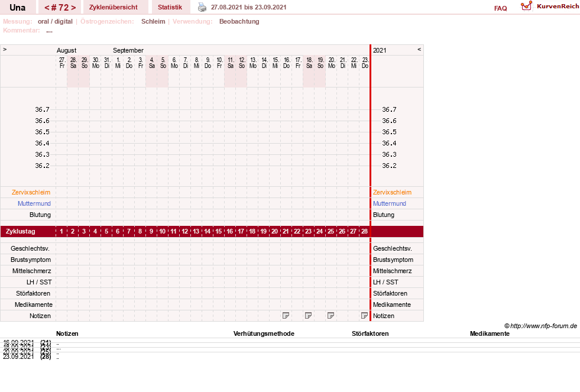Open the note icon on cycle day 23

click(x=308, y=316)
